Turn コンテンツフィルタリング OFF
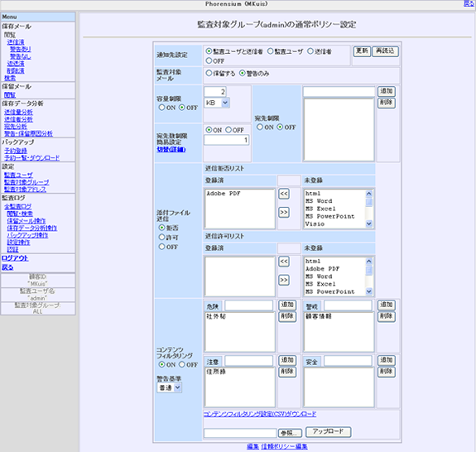Screen dimensions: 476x452 pos(182,364)
